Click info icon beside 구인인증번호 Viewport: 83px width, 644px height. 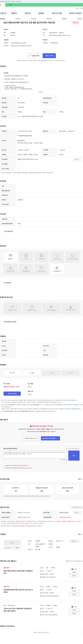(51, 517)
